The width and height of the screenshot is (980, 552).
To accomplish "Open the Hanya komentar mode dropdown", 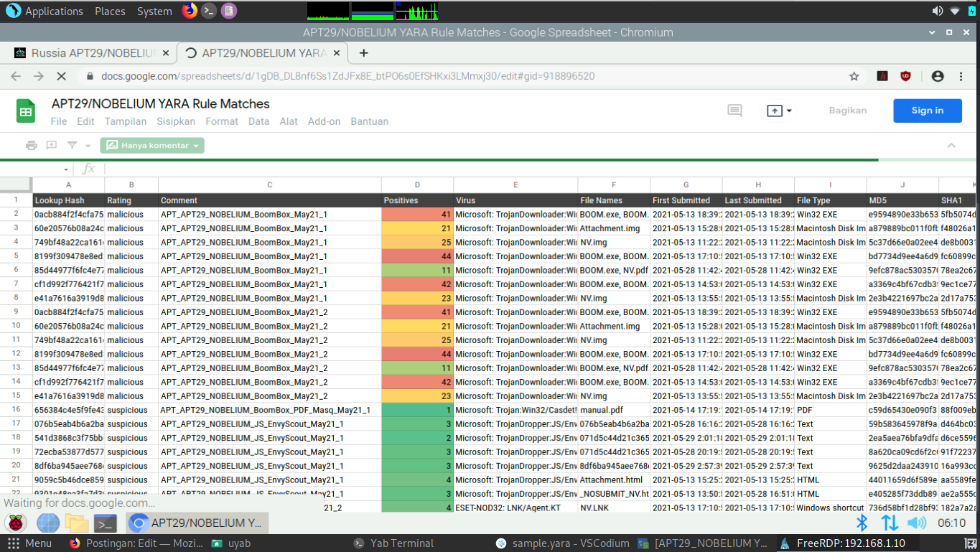I will (152, 145).
